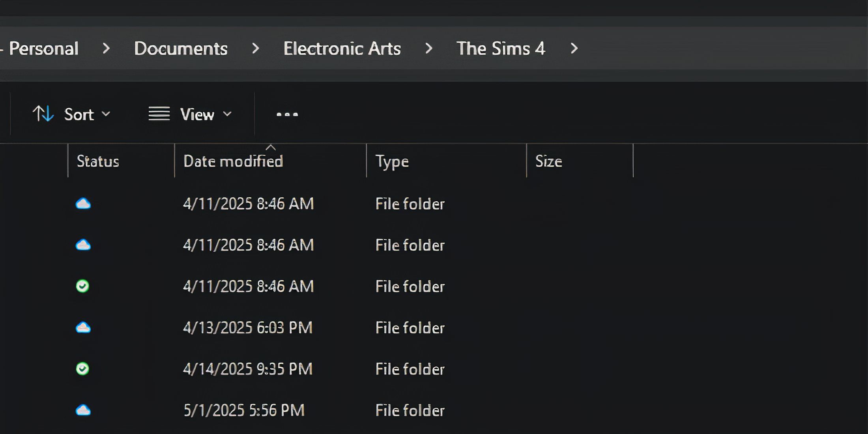
Task: Click cloud status icon for 5/1/2025 folder
Action: [83, 410]
